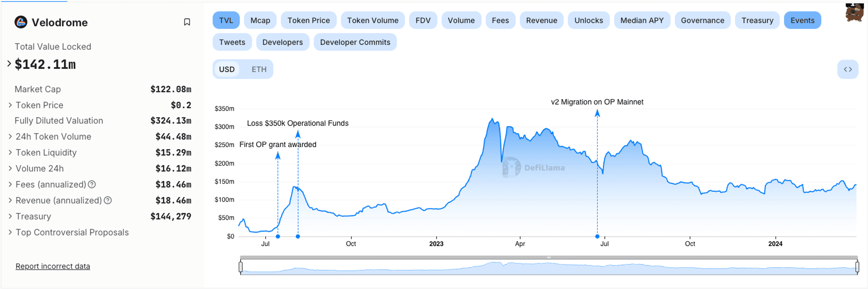Switch chart denomination to USD
The height and width of the screenshot is (289, 868).
[227, 69]
